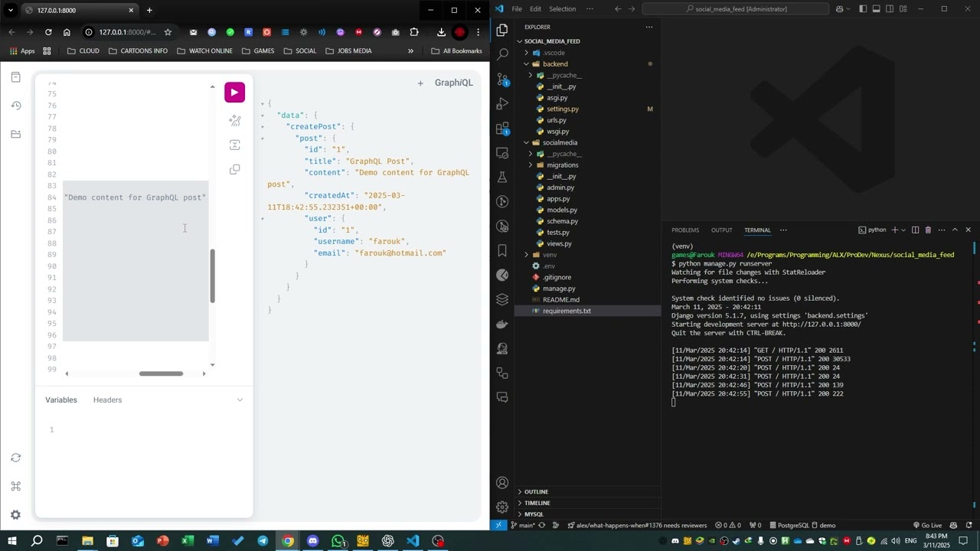The width and height of the screenshot is (980, 551).
Task: Open Windows Start menu
Action: [11, 541]
